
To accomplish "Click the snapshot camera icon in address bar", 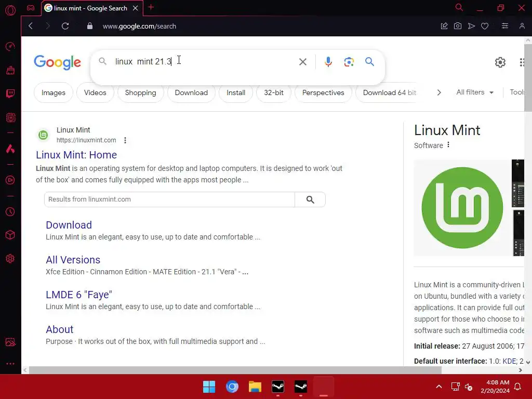I will pos(457,26).
